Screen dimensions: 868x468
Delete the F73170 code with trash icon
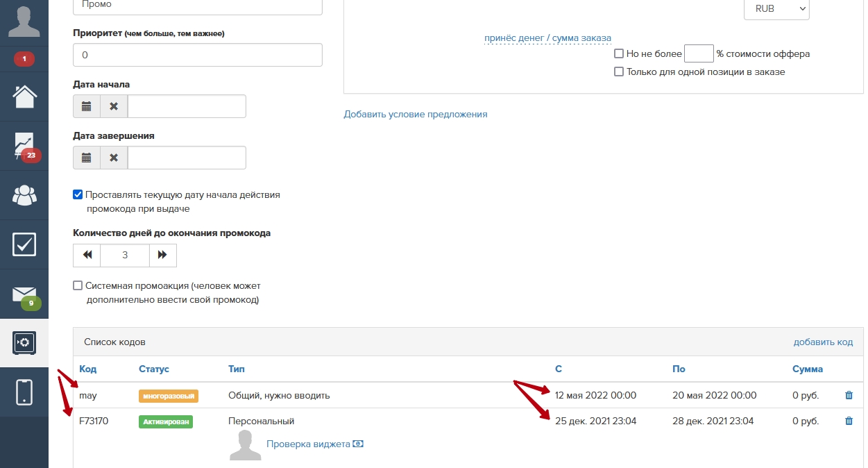(x=849, y=421)
